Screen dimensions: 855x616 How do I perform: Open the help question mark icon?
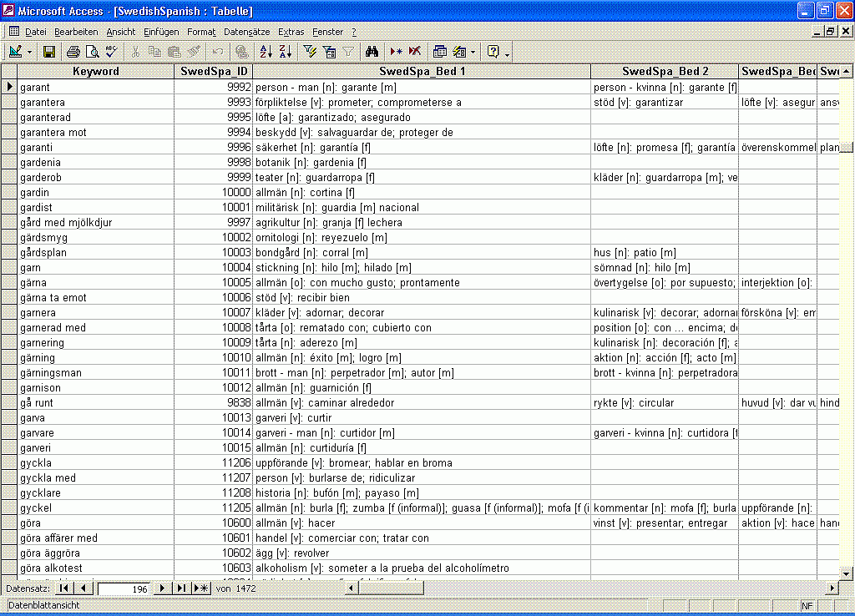point(493,52)
